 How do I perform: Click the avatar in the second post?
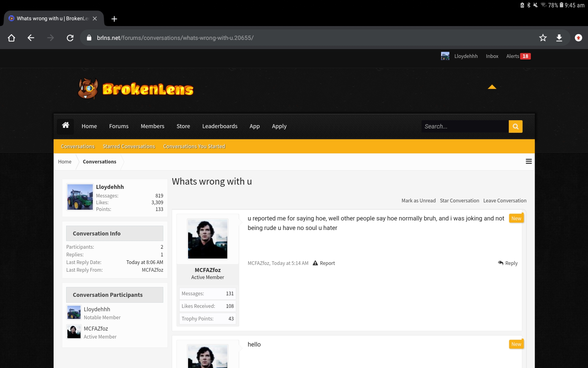208,356
